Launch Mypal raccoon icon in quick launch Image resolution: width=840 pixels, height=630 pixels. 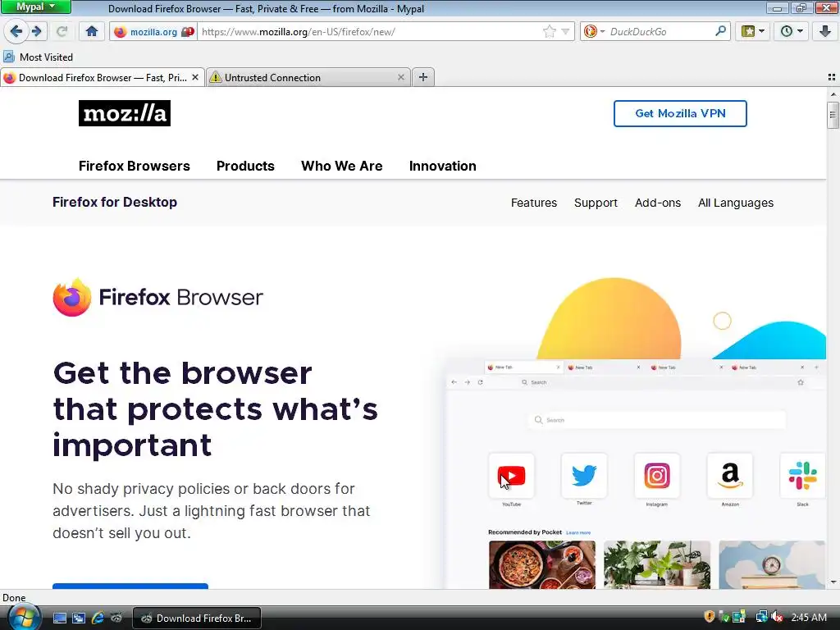pos(116,619)
